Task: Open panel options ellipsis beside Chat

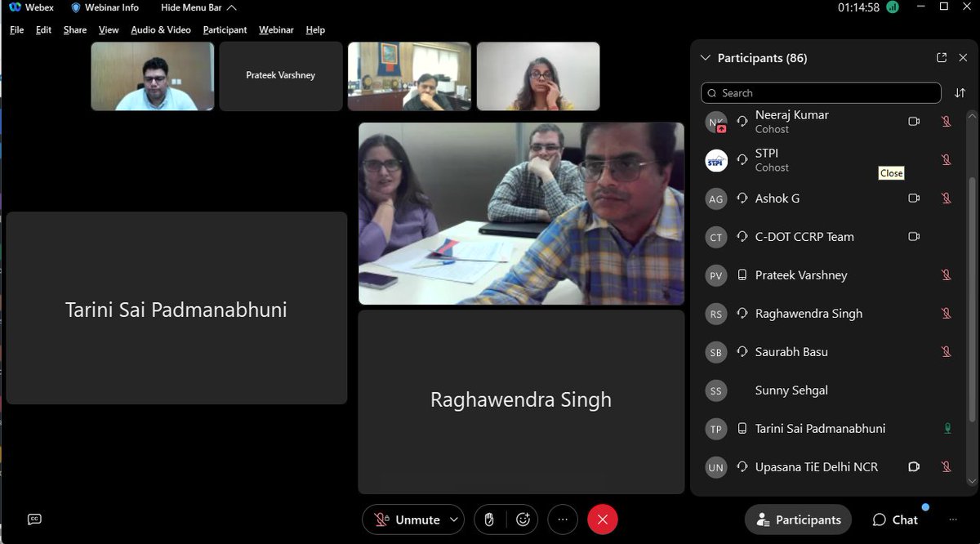Action: 953,519
